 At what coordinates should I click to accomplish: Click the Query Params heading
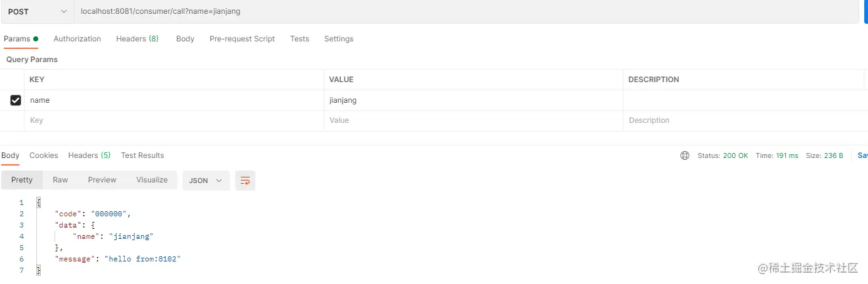[32, 60]
